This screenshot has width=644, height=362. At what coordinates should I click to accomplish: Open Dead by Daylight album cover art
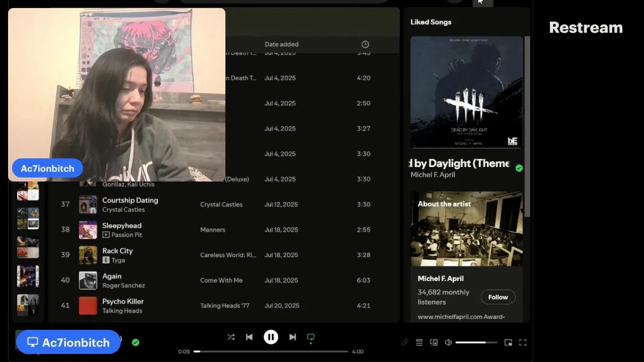[x=466, y=92]
